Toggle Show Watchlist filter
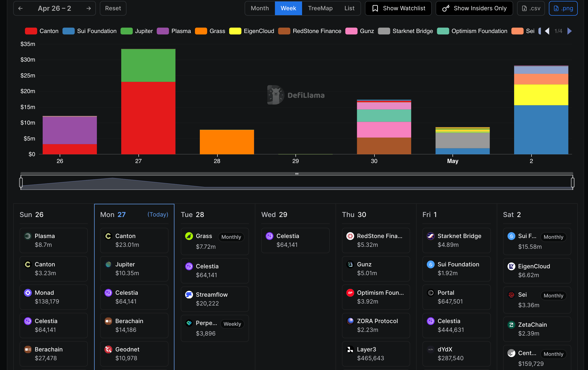The height and width of the screenshot is (370, 588). click(x=398, y=8)
